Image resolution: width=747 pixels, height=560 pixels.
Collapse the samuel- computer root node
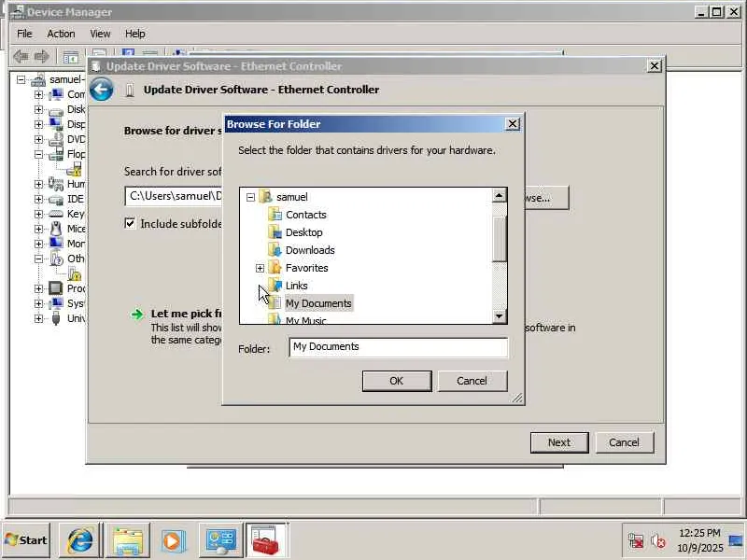click(x=21, y=79)
